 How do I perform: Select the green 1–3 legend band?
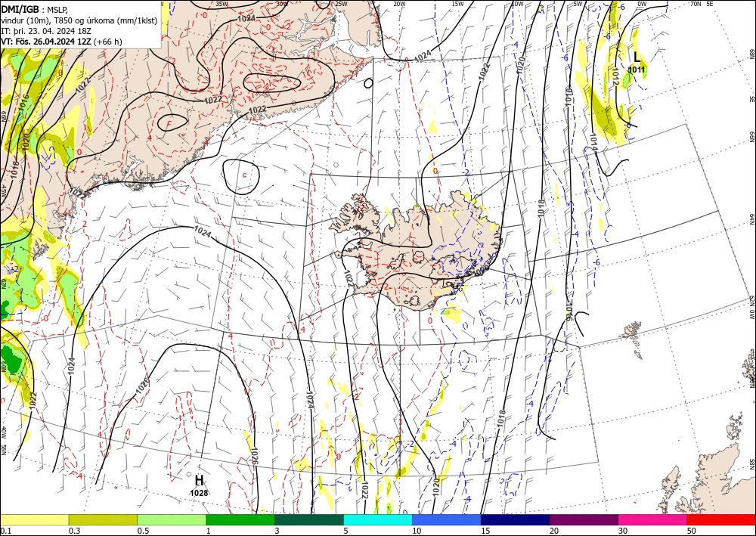tap(240, 519)
